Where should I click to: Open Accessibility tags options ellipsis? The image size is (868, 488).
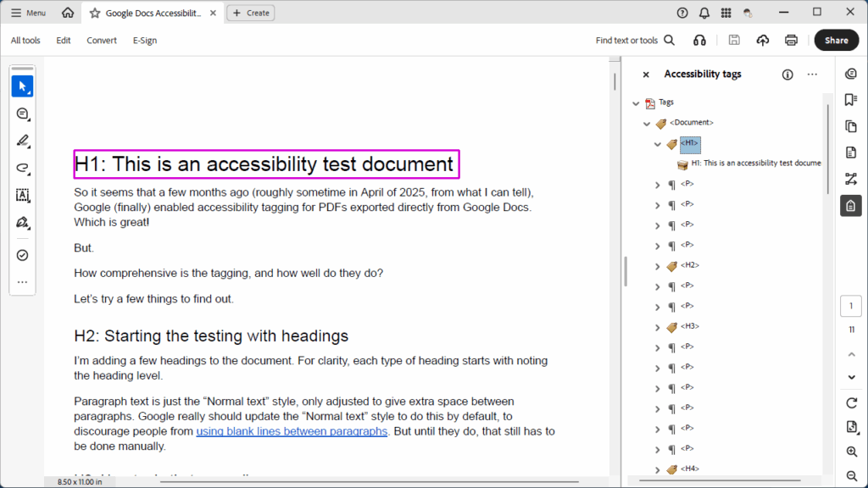click(x=812, y=75)
